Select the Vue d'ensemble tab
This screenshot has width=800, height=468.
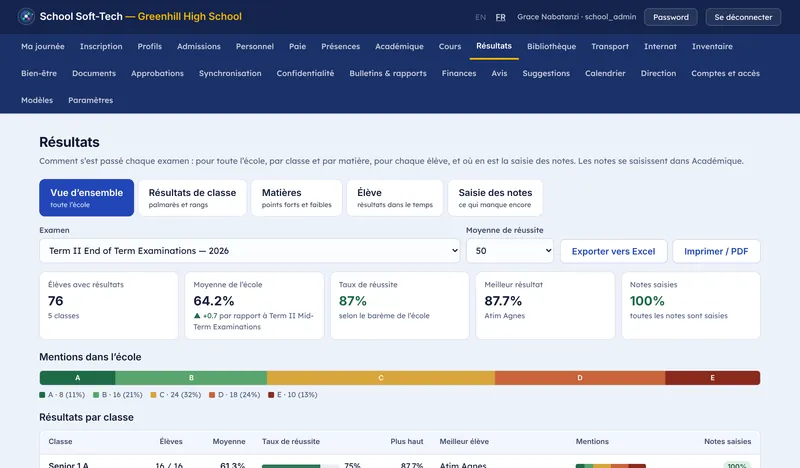pyautogui.click(x=87, y=198)
